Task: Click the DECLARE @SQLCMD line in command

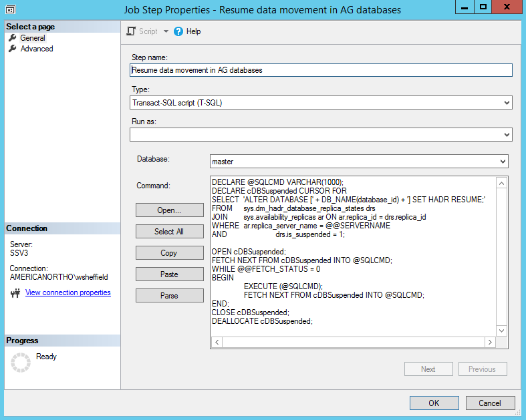Action: coord(277,182)
